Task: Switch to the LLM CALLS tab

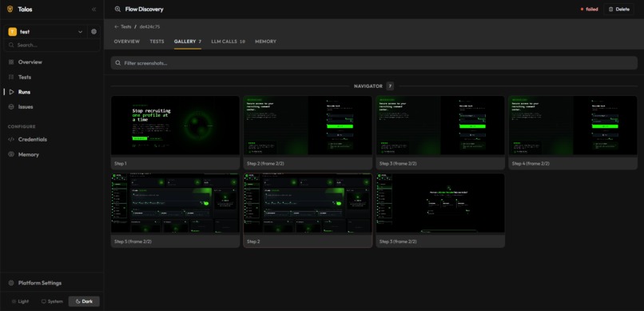Action: [x=229, y=42]
